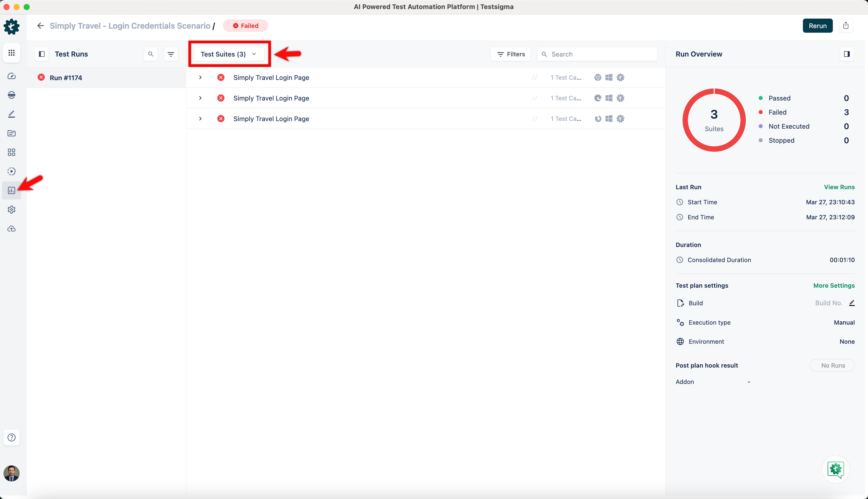Expand the third Simply Travel Login Page suite
Image resolution: width=868 pixels, height=499 pixels.
click(x=200, y=119)
